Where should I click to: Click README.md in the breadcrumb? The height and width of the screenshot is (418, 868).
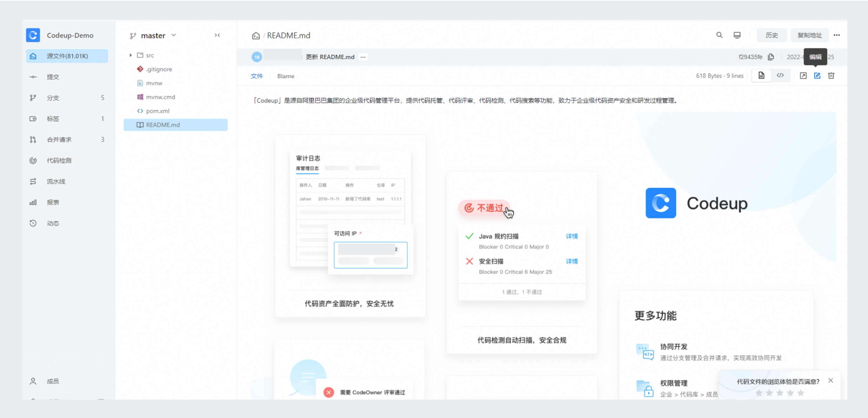(x=288, y=36)
